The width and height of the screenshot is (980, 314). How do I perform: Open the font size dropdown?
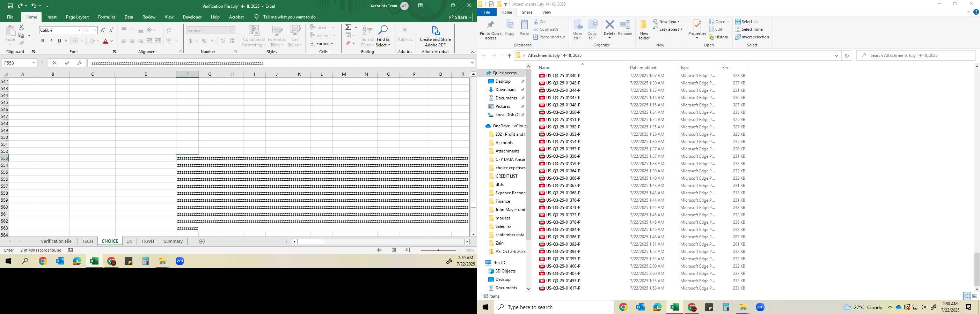95,30
